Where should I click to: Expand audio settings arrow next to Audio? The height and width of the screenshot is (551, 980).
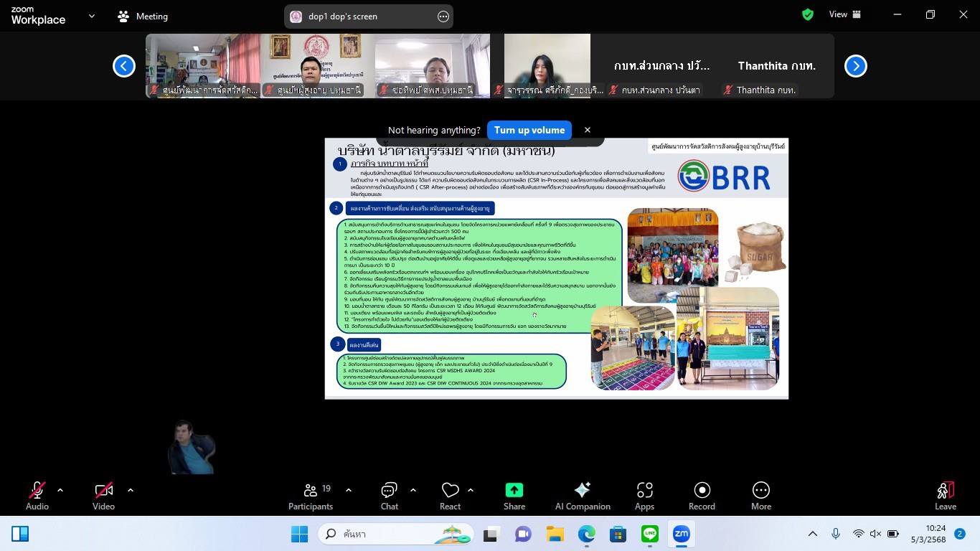[60, 490]
